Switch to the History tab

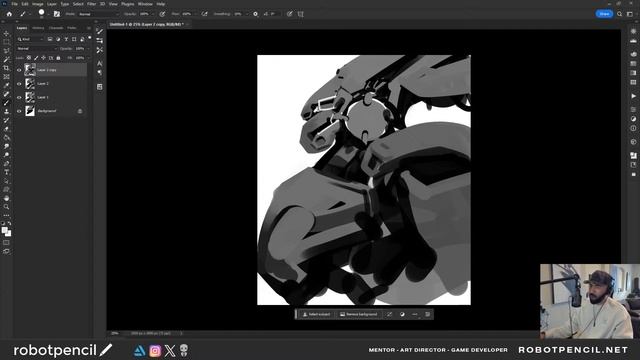pos(38,28)
